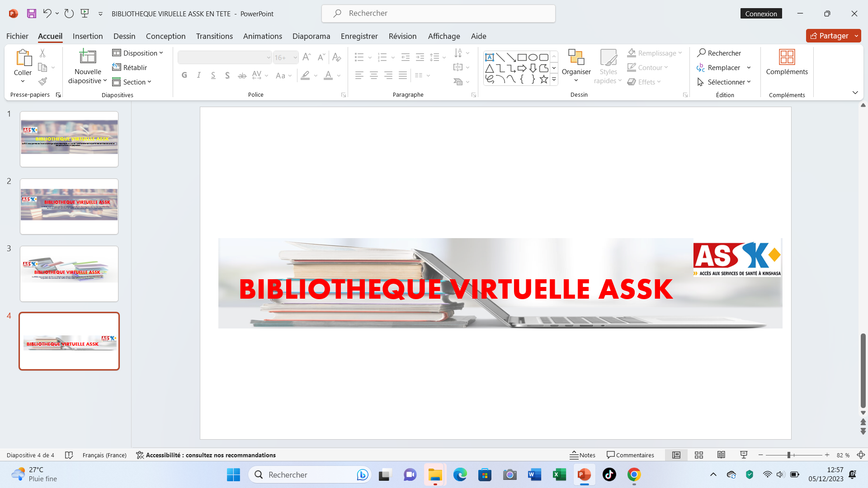Decrease list indent level

click(406, 57)
